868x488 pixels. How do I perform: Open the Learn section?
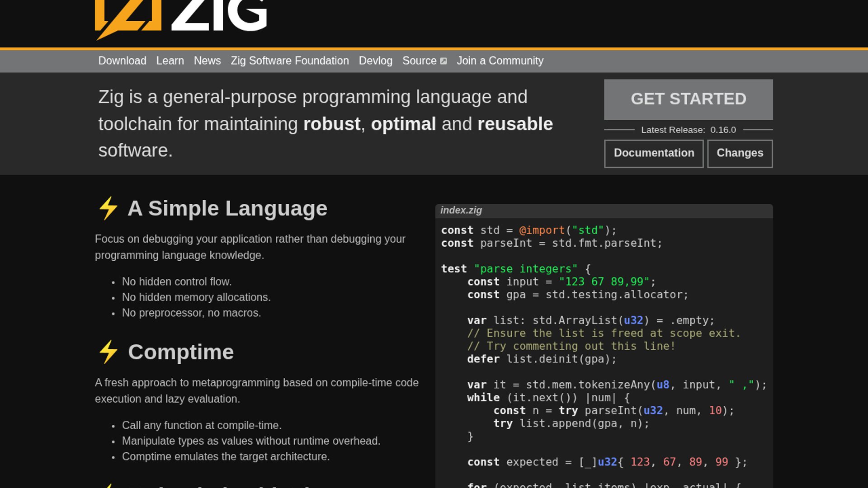170,61
